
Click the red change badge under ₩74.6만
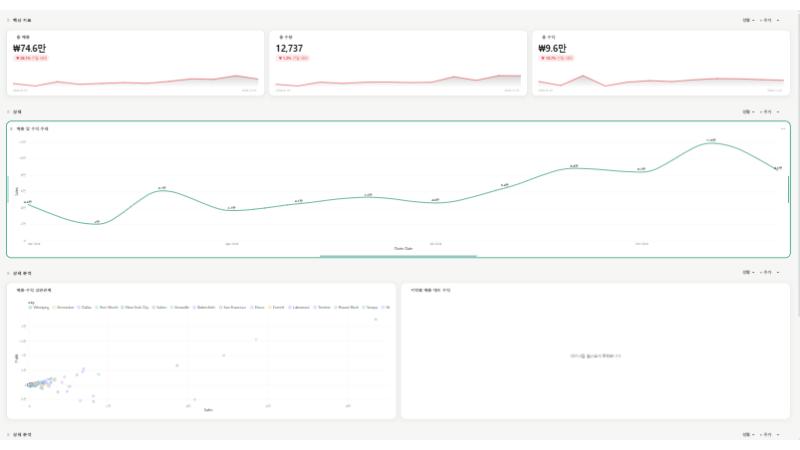(x=31, y=58)
